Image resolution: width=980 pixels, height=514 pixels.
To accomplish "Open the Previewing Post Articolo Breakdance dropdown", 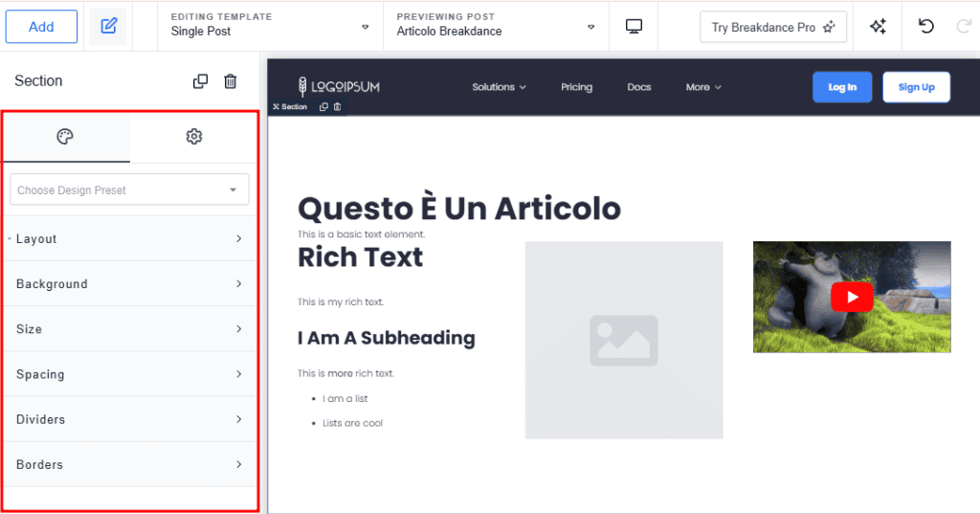I will click(x=496, y=26).
